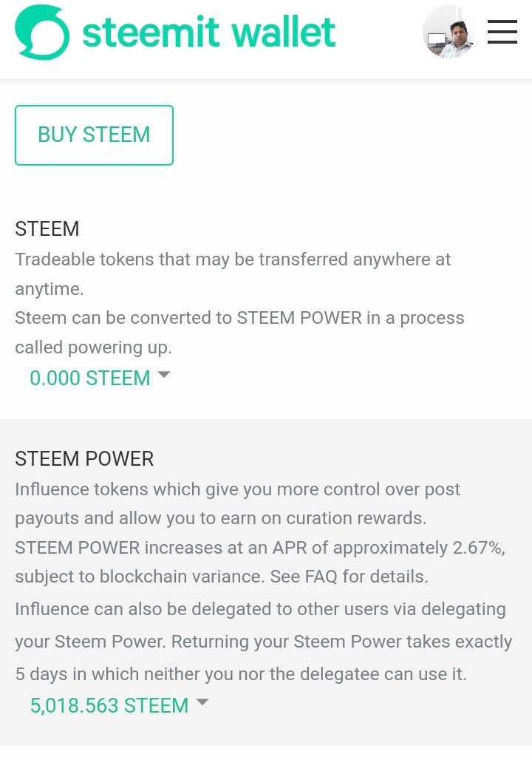This screenshot has height=757, width=532.
Task: Click the "called powering up" text
Action: (92, 347)
